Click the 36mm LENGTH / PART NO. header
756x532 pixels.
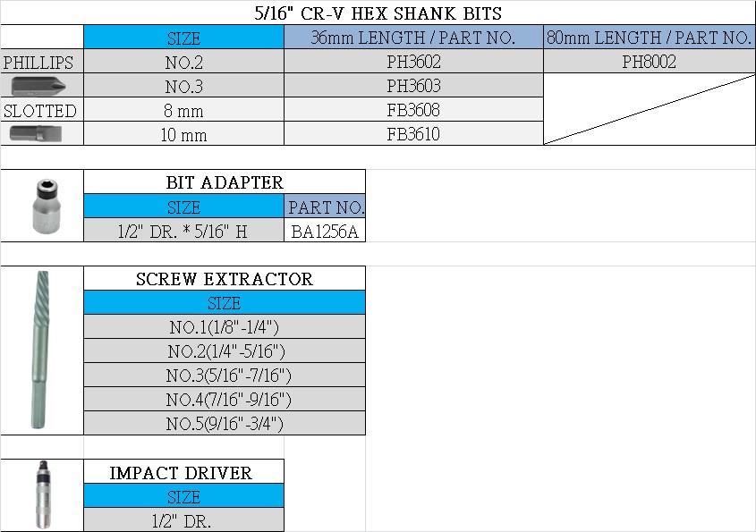[x=413, y=38]
